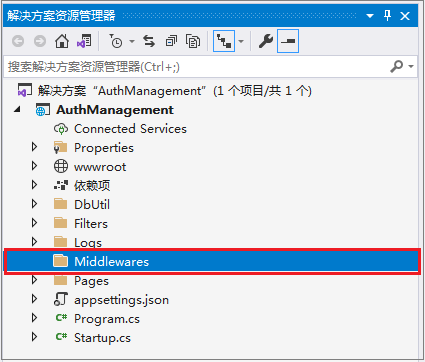Select Connected Services item

coord(130,129)
